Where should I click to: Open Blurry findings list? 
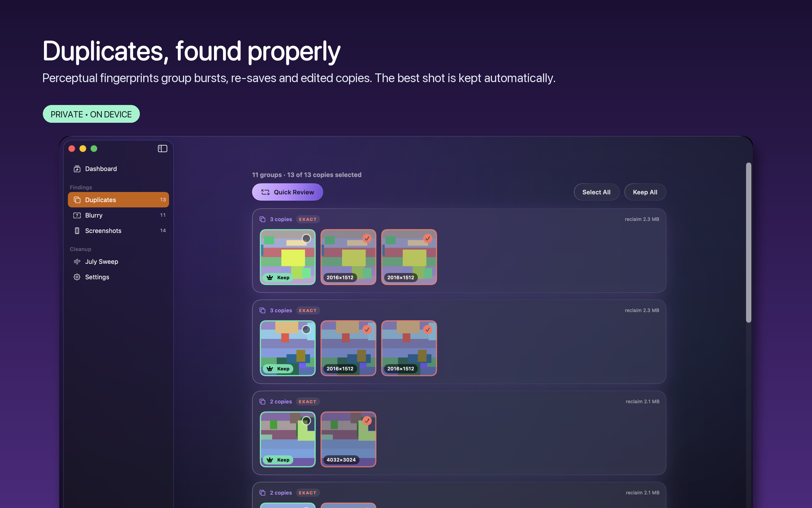118,215
